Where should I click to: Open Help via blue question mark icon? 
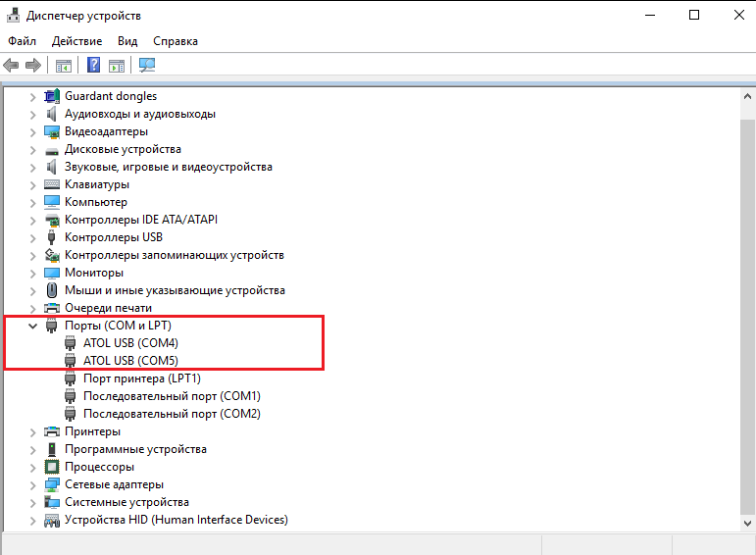pos(94,66)
